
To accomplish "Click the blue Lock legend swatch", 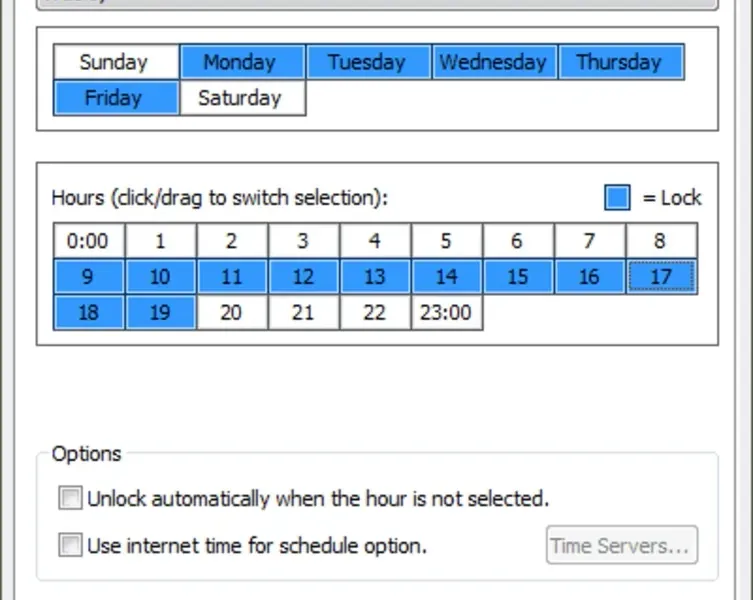I will pos(618,198).
